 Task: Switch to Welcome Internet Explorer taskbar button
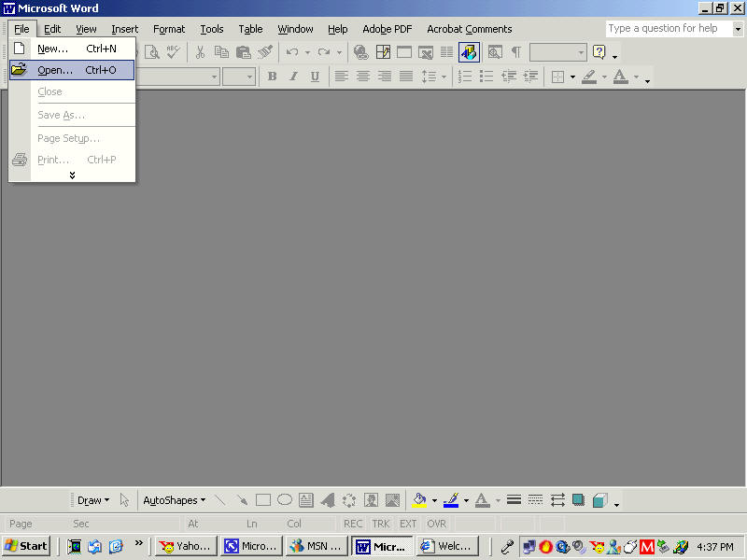click(447, 546)
